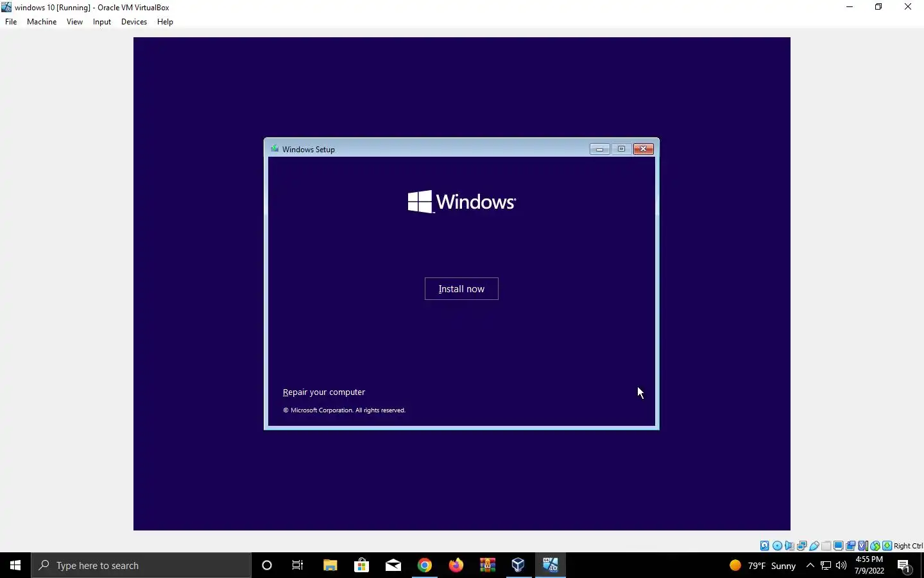This screenshot has width=924, height=578.
Task: Open the VirtualBox File menu
Action: pos(11,22)
